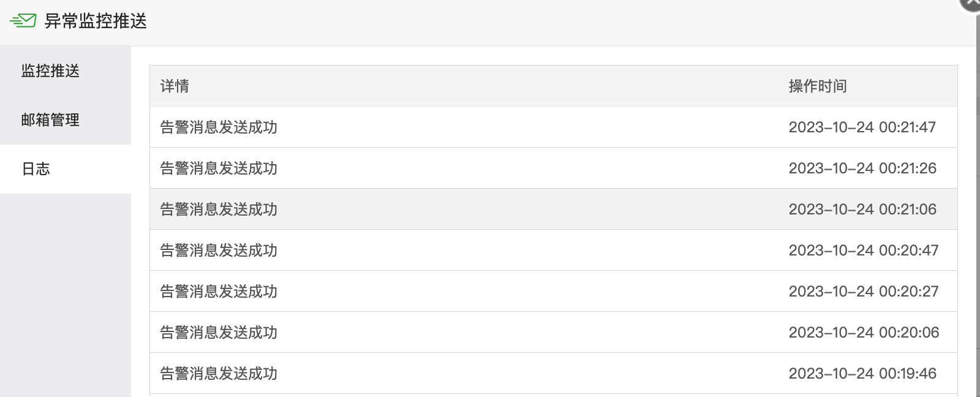Click 告警消息发送成功 text in first row

coord(219,127)
